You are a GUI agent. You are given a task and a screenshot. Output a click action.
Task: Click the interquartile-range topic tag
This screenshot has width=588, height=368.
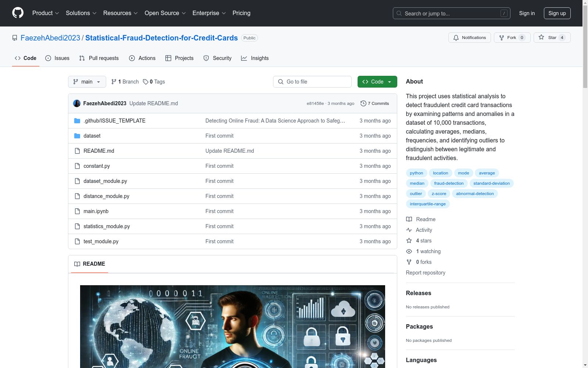[x=428, y=204]
